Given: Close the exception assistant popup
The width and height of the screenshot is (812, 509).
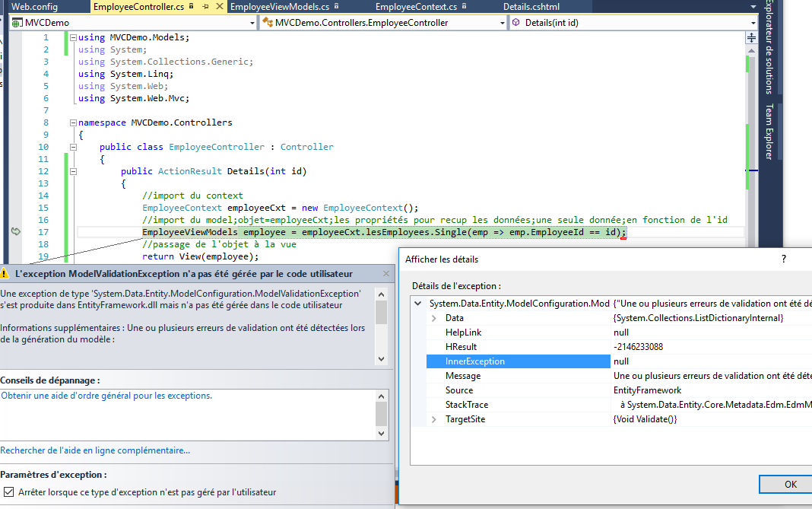Looking at the screenshot, I should point(386,273).
